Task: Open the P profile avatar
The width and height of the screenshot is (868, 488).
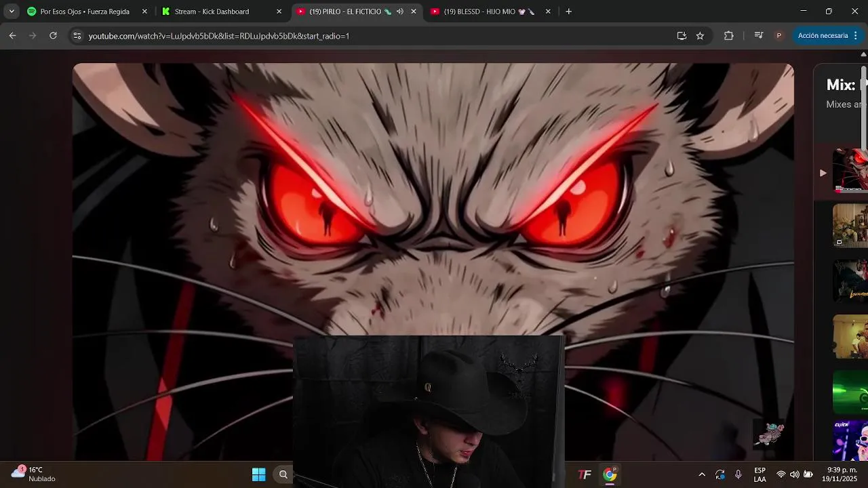Action: click(778, 36)
